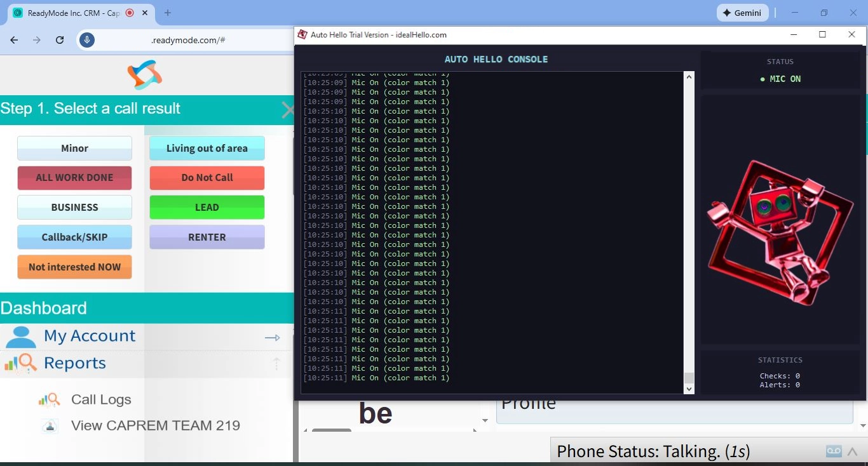Collapse Reports section with the up arrow
Viewport: 868px width, 466px height.
(276, 364)
